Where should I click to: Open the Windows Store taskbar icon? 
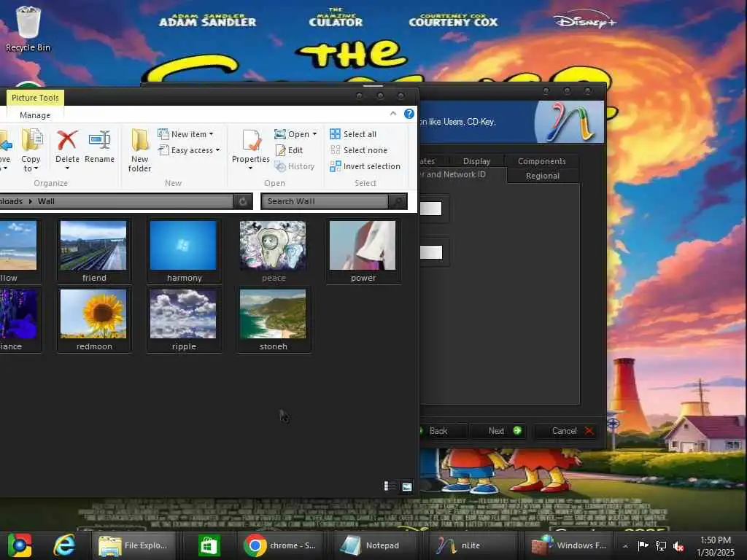[x=209, y=545]
